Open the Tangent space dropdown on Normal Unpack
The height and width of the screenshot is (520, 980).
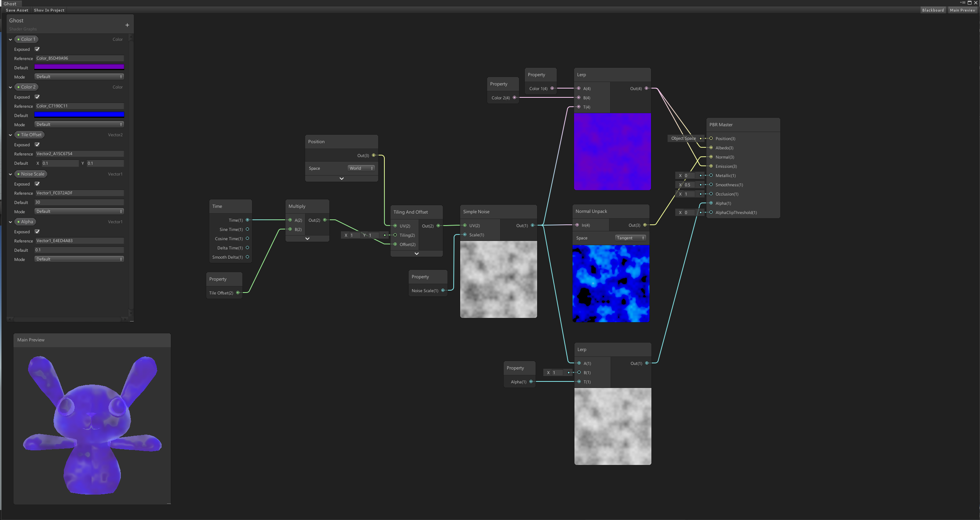click(x=630, y=238)
